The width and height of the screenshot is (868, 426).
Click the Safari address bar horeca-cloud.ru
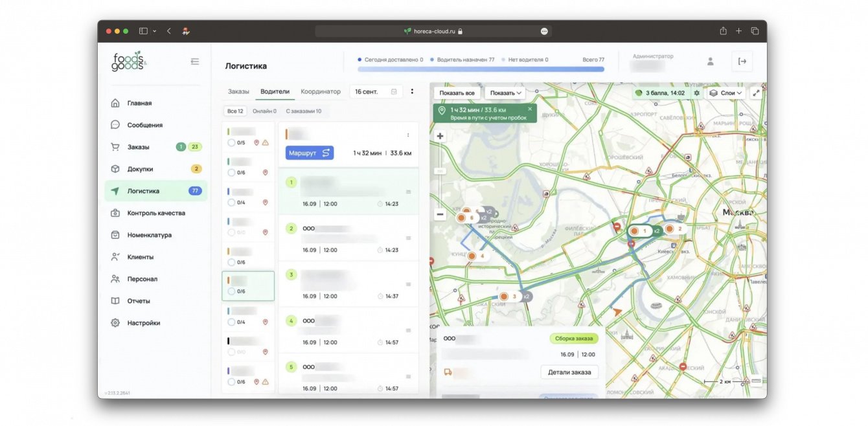[x=433, y=31]
